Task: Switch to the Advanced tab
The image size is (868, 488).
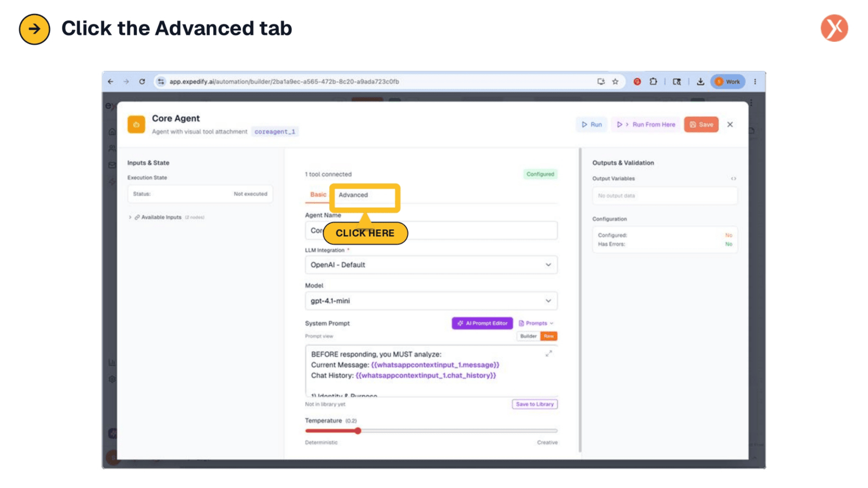Action: click(x=353, y=195)
